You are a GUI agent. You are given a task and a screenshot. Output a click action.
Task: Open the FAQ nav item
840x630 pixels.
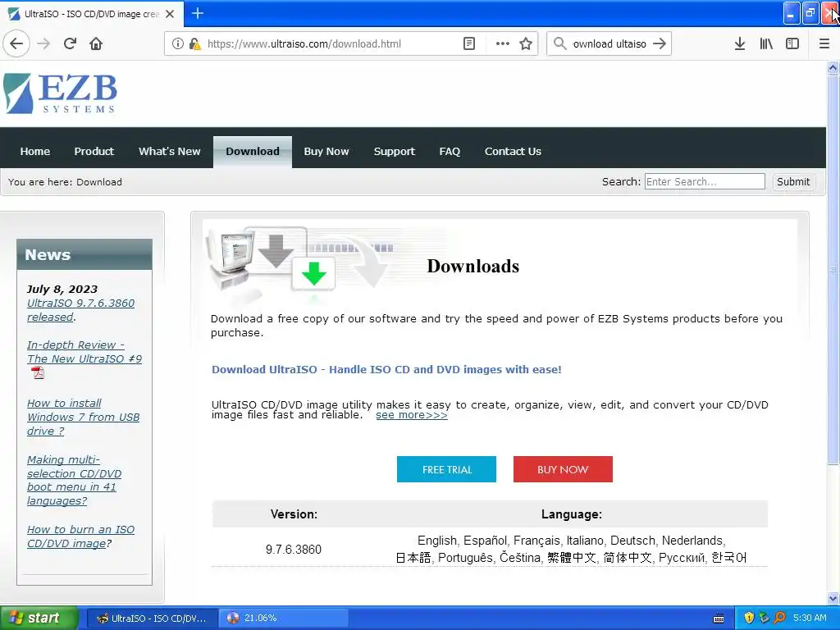(450, 152)
